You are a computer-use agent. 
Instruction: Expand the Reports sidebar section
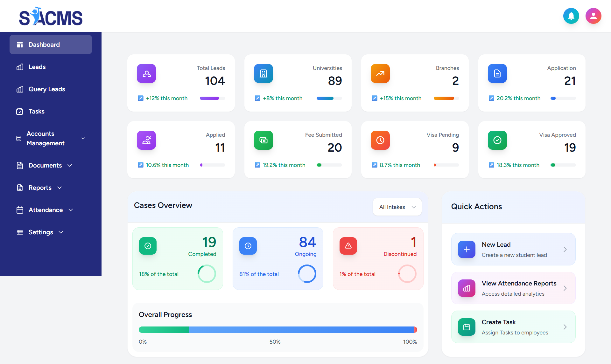(40, 188)
